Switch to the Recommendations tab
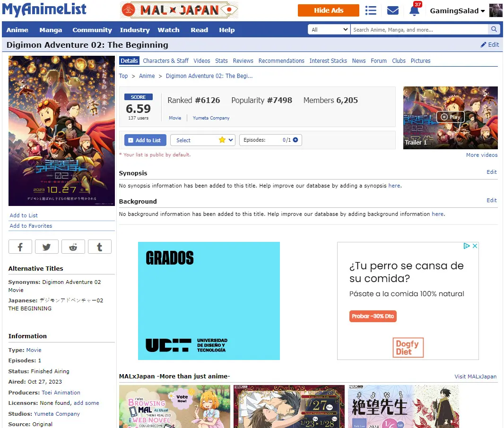The image size is (504, 428). (x=281, y=60)
